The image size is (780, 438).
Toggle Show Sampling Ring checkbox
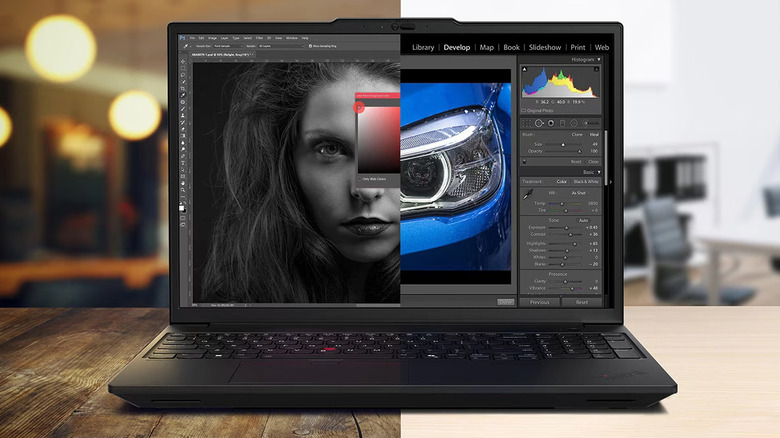point(310,46)
